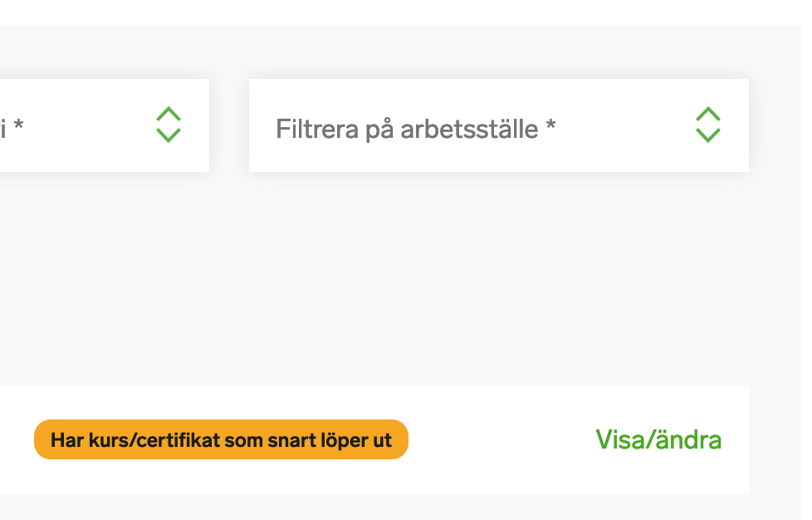
Task: Click the upward green chevron in left filter
Action: [169, 114]
